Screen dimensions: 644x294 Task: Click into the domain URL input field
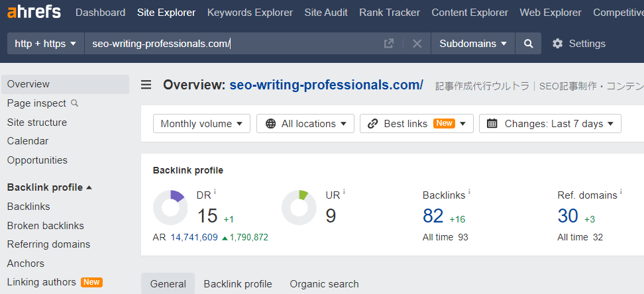232,44
